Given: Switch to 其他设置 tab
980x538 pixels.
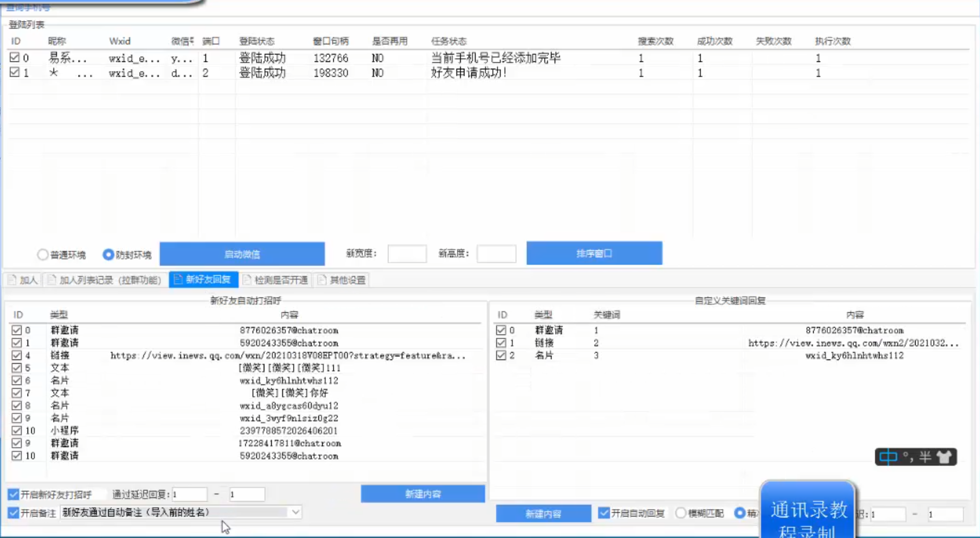Looking at the screenshot, I should [x=341, y=280].
